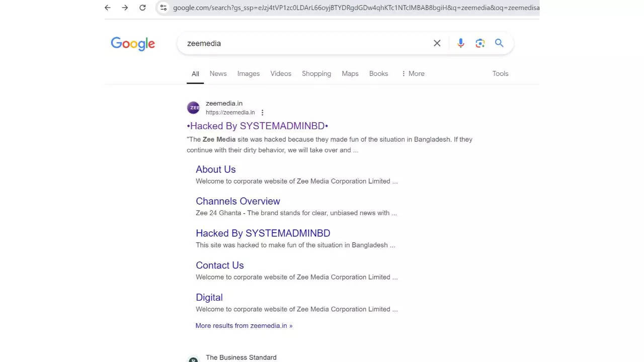Clear the search query with the X

click(437, 43)
